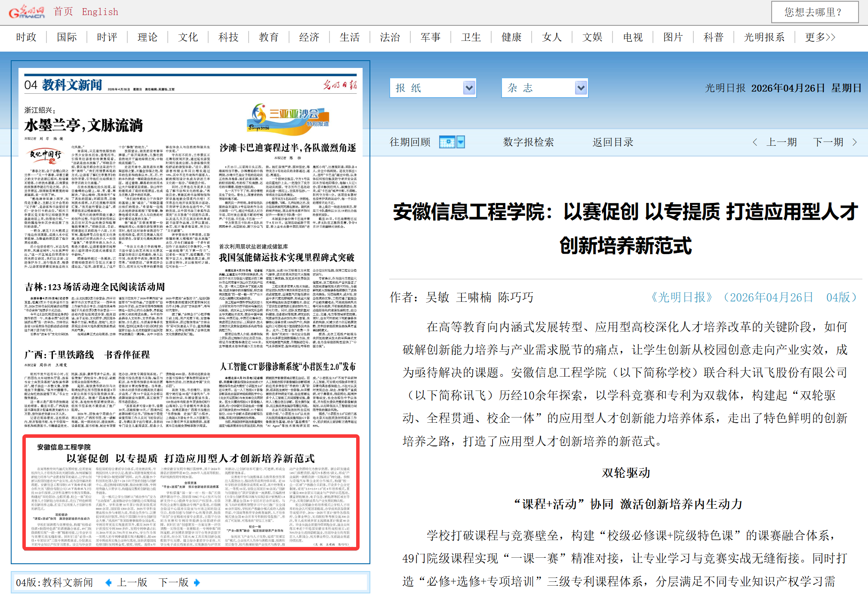Open the 科技 navigation section
Screen dimensions: 868x596
click(x=228, y=37)
